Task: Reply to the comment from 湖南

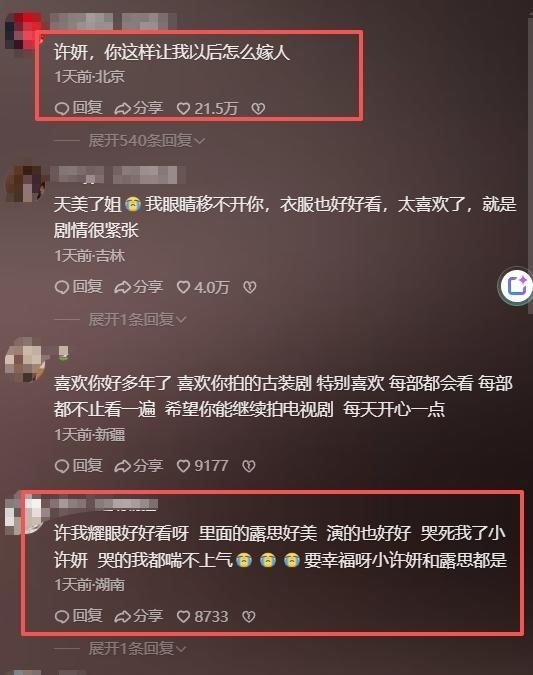Action: click(78, 616)
